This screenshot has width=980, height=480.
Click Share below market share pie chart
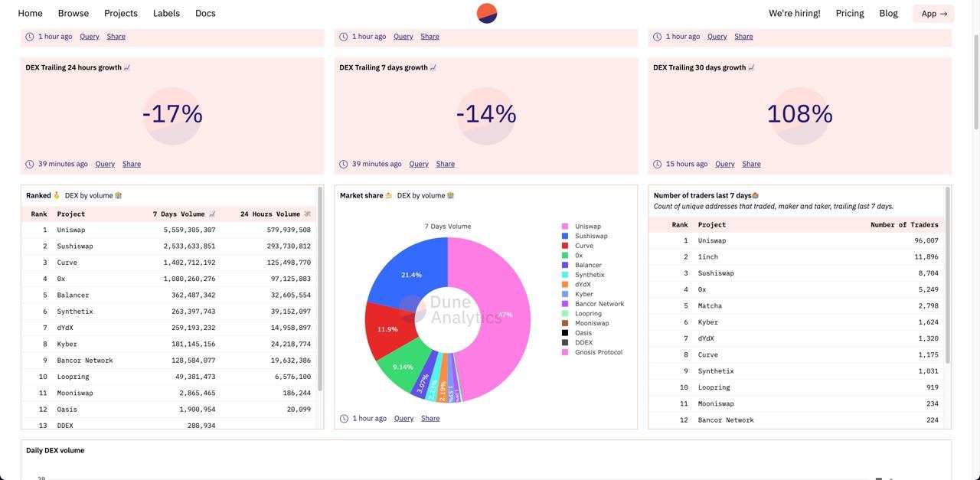click(430, 419)
